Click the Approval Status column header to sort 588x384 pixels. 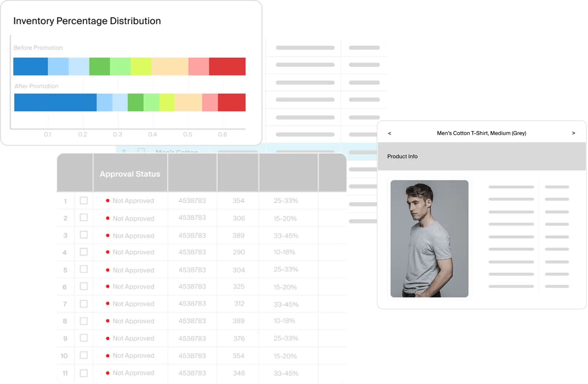tap(130, 173)
